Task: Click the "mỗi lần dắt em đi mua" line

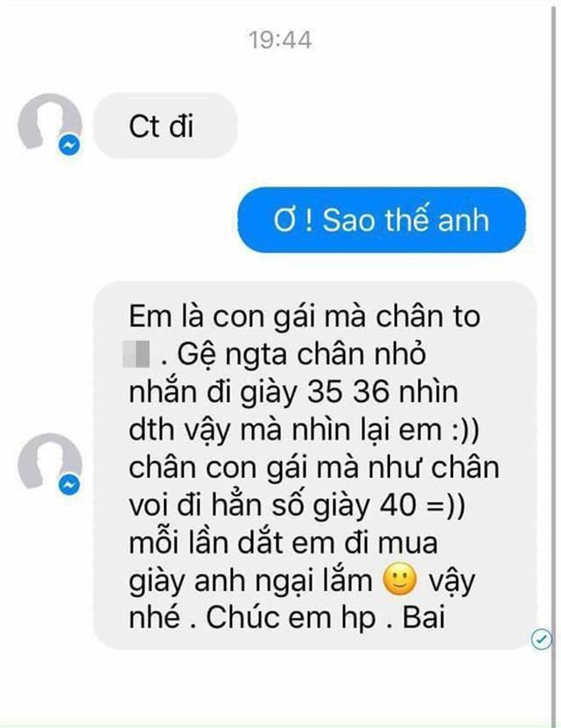Action: [283, 543]
